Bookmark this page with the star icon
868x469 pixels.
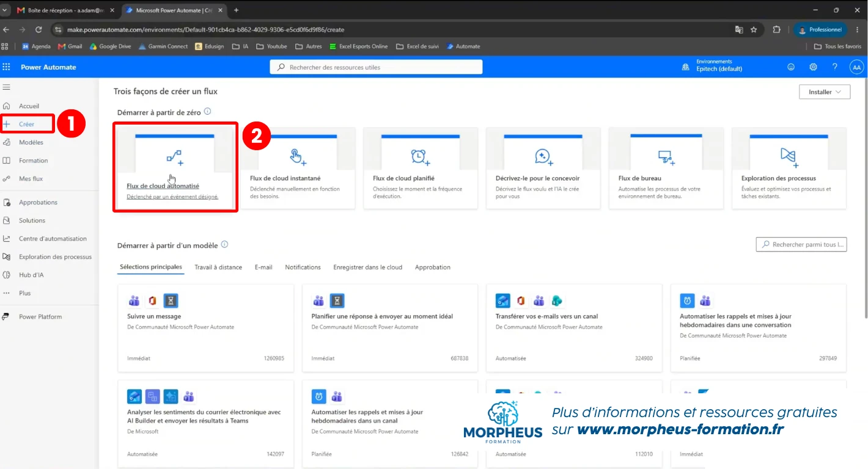754,29
